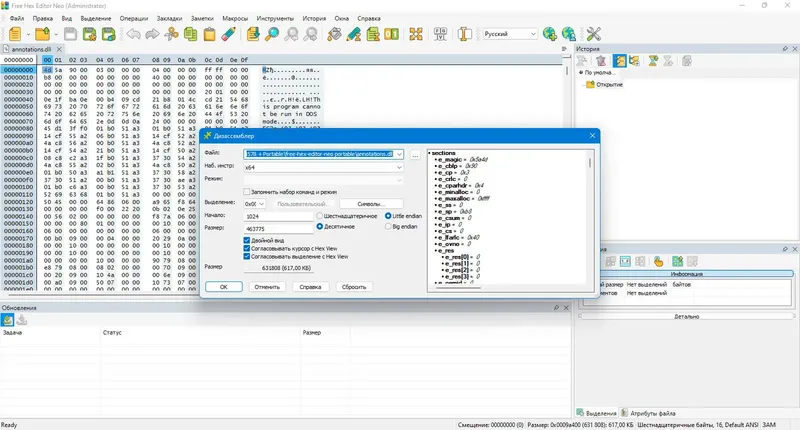The image size is (800, 430).
Task: Select the Big endian radio button
Action: (388, 226)
